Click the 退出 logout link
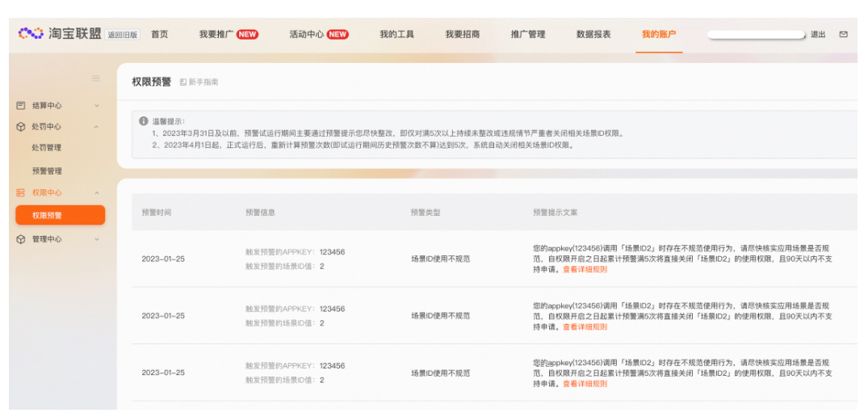The height and width of the screenshot is (417, 868). click(x=818, y=34)
